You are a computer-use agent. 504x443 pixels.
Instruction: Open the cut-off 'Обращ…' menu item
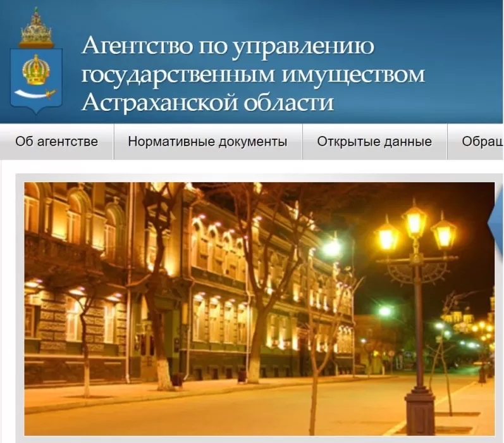476,142
